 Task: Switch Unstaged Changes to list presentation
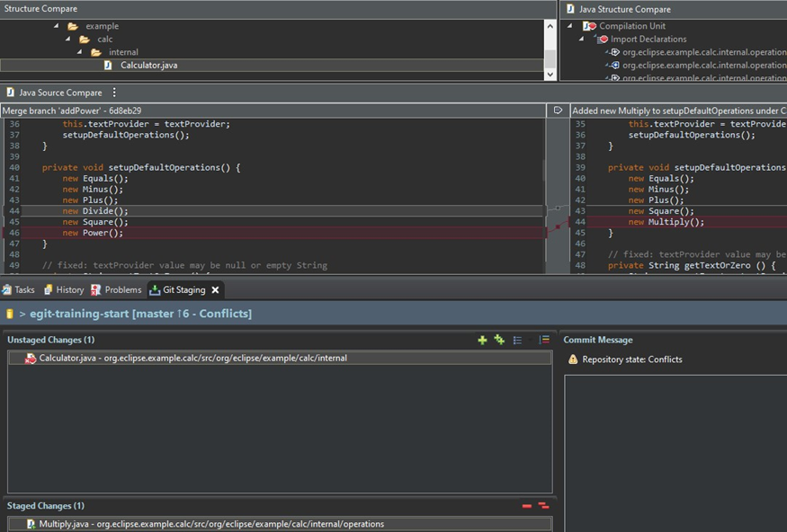[x=517, y=341]
